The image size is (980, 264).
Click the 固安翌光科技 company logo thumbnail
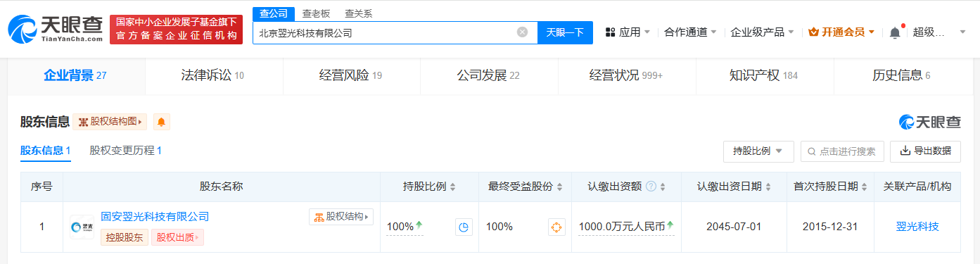tap(82, 227)
